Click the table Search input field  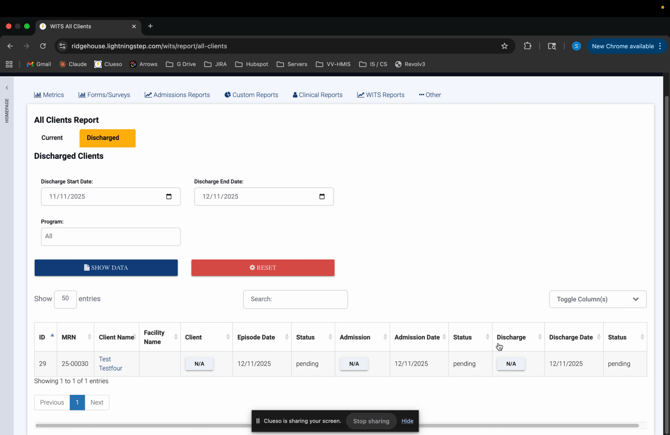[295, 299]
